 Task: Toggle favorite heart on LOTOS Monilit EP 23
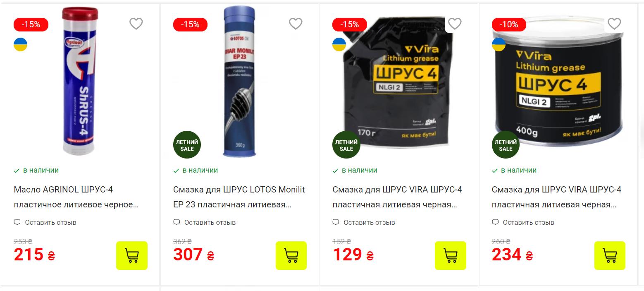click(296, 24)
